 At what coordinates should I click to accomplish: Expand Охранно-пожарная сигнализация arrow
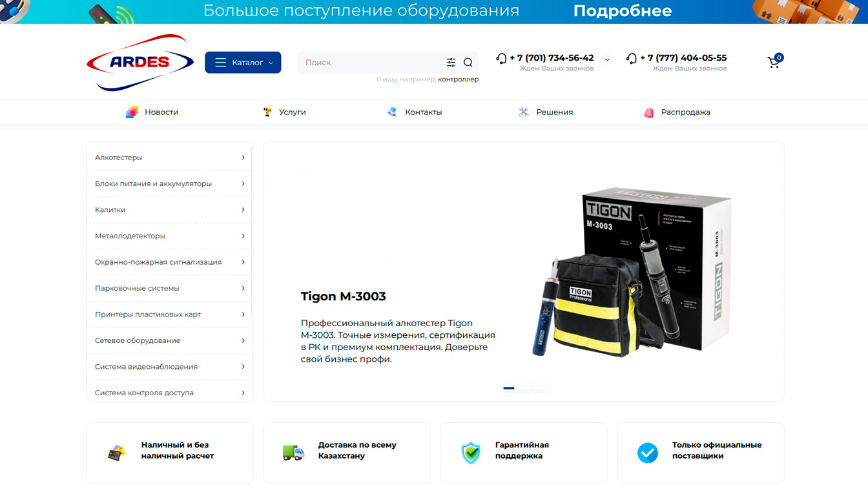pyautogui.click(x=243, y=262)
